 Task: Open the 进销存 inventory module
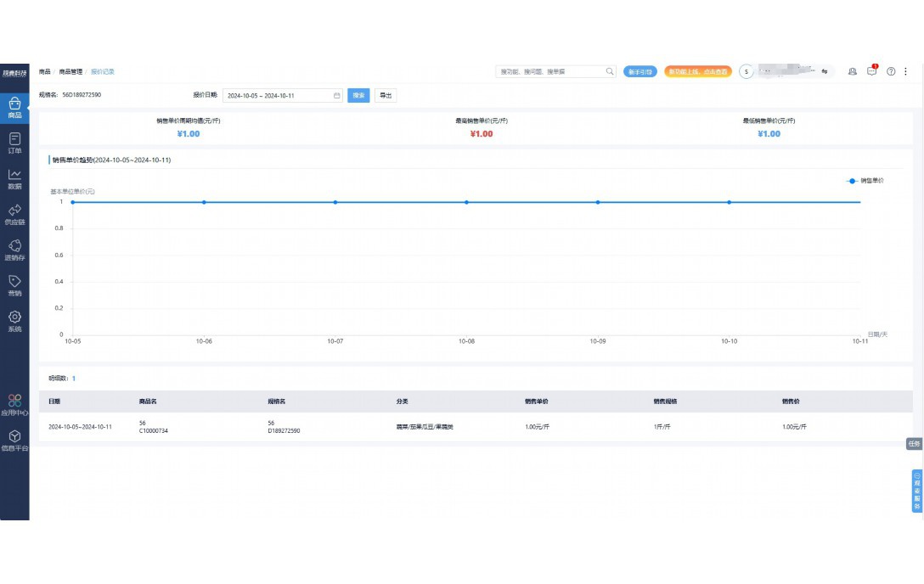[x=14, y=250]
